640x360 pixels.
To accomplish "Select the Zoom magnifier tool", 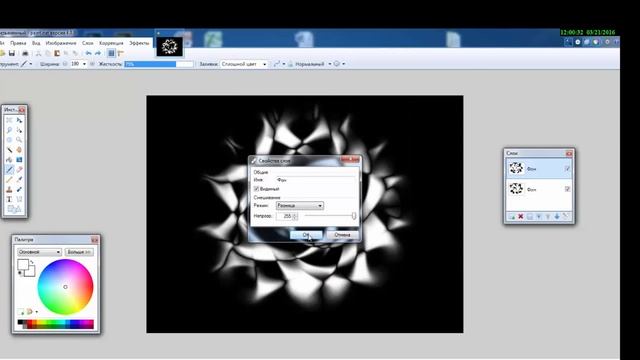I will coord(19,140).
